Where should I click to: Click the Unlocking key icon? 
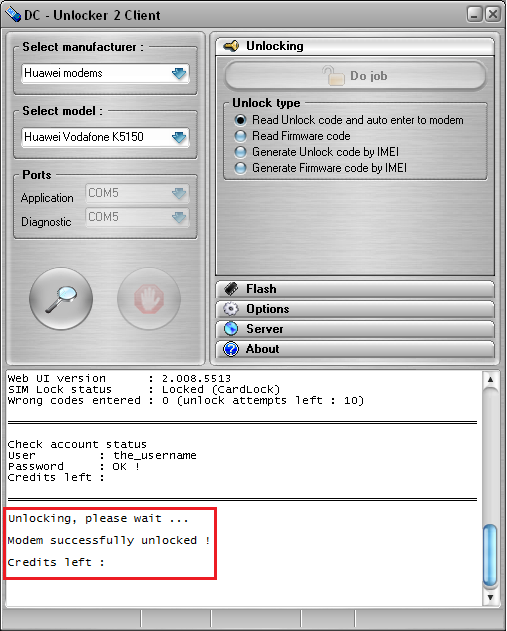pyautogui.click(x=231, y=46)
